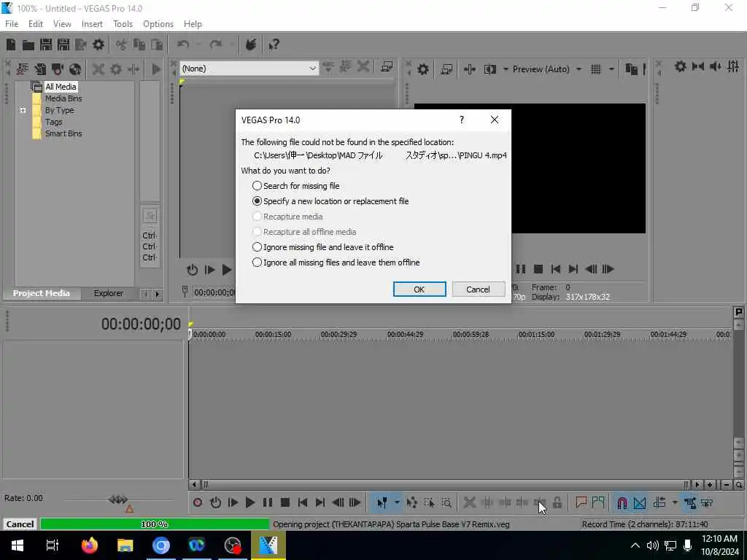
Task: Toggle Enable Snapping magnet icon
Action: tap(622, 502)
